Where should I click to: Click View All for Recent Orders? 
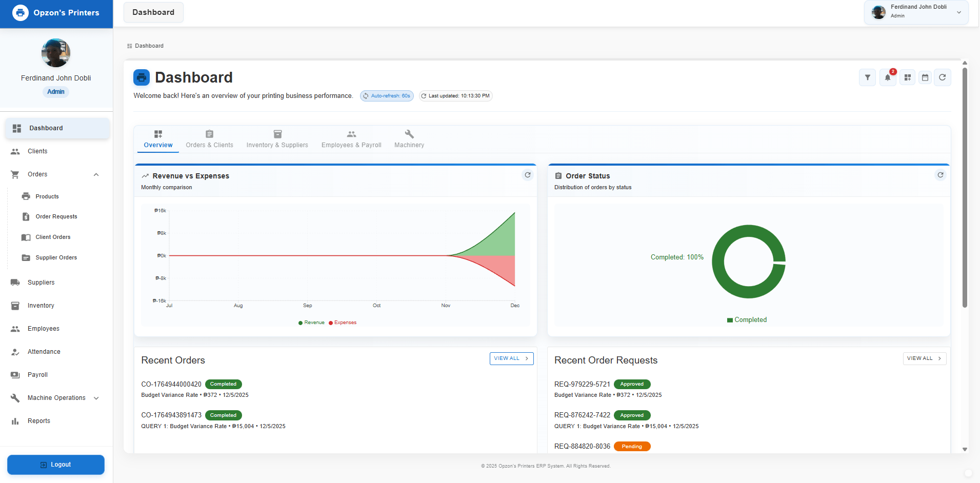point(511,358)
